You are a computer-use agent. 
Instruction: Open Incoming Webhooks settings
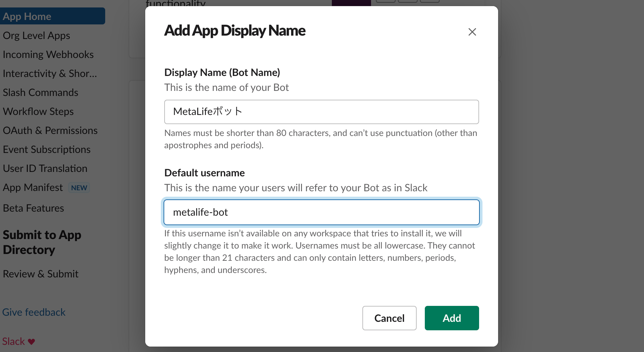48,55
